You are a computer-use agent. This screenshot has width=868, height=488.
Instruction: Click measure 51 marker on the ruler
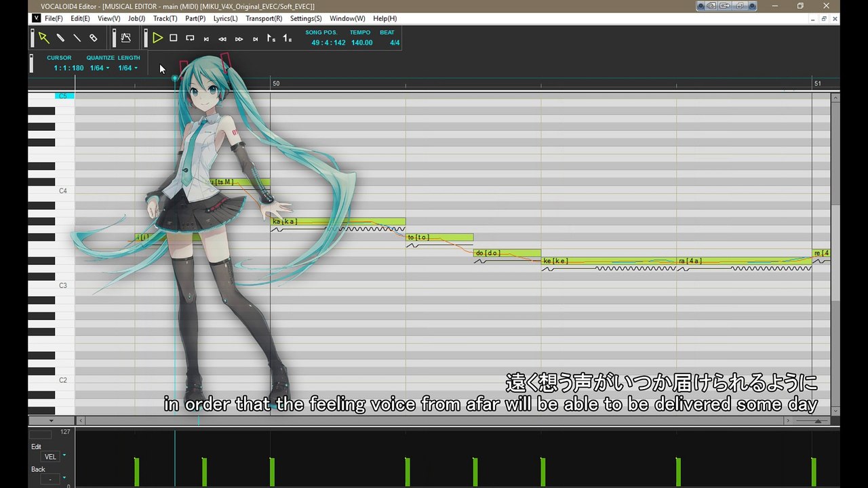(818, 83)
